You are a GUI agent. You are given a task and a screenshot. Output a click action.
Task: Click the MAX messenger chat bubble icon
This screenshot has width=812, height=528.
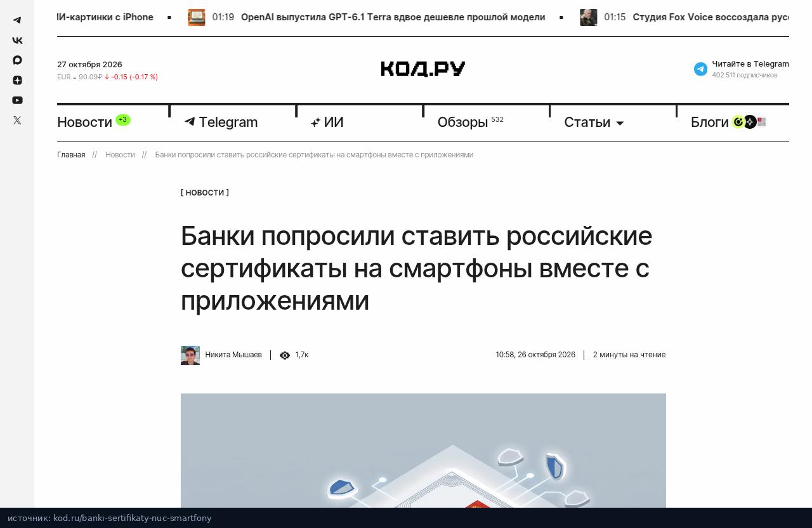[17, 60]
